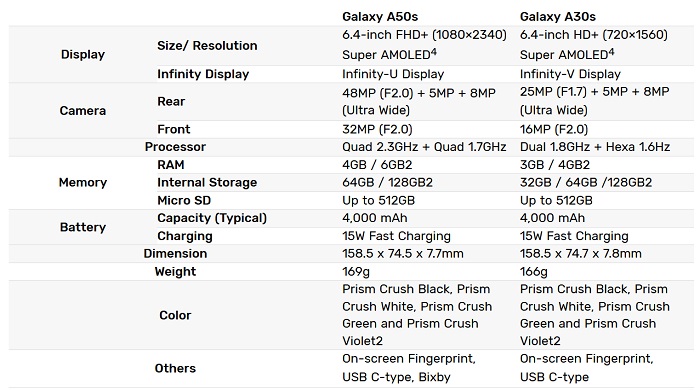Select the Size/ Resolution row label

(x=207, y=46)
